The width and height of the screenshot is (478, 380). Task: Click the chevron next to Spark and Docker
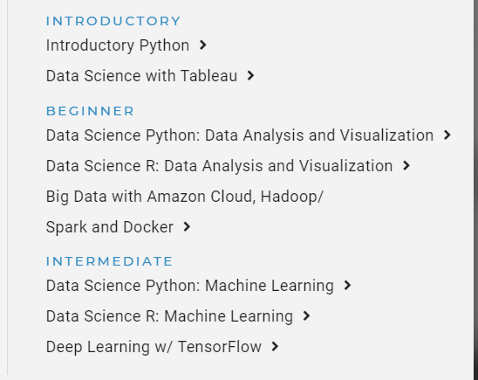point(187,227)
